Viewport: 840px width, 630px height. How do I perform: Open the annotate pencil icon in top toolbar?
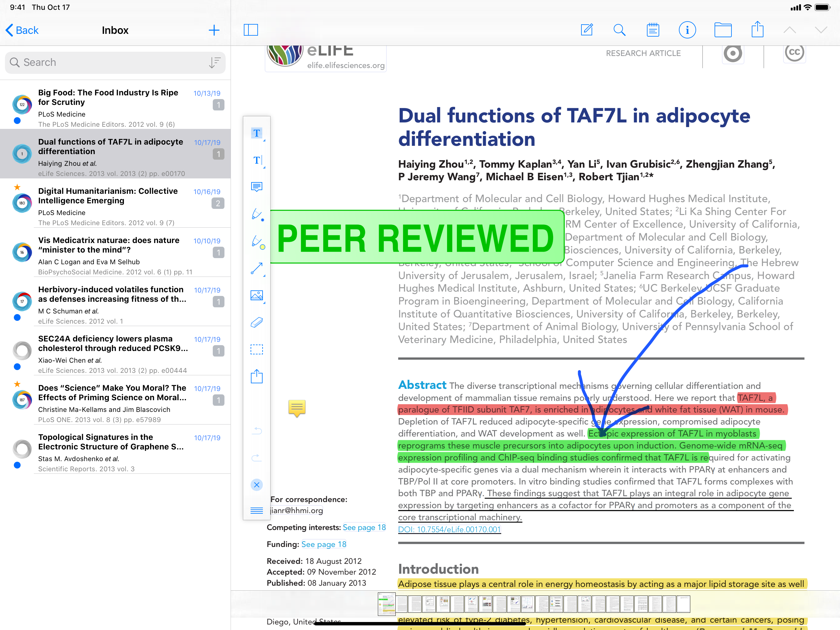587,30
